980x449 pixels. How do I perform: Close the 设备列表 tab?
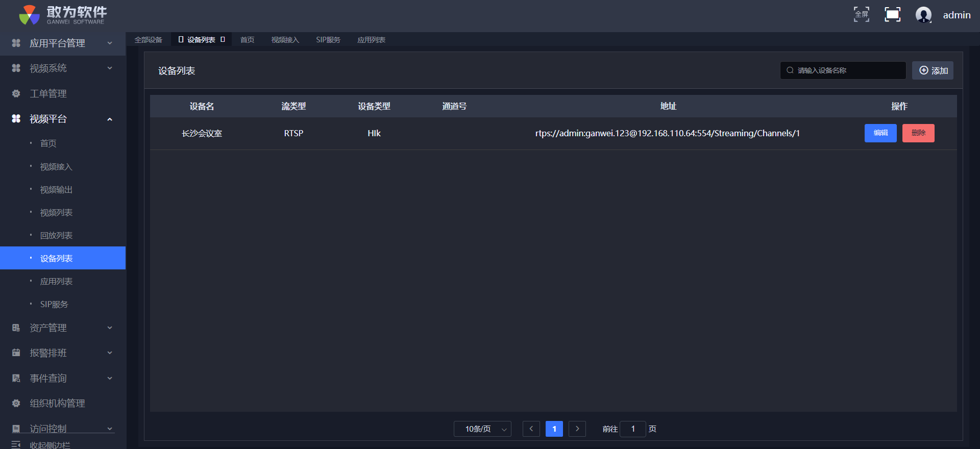pyautogui.click(x=223, y=39)
